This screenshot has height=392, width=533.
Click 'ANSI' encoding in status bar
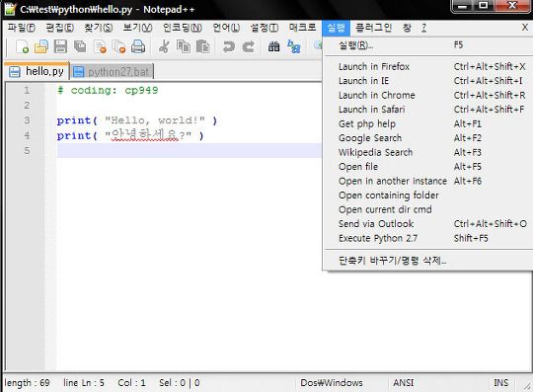pyautogui.click(x=404, y=383)
